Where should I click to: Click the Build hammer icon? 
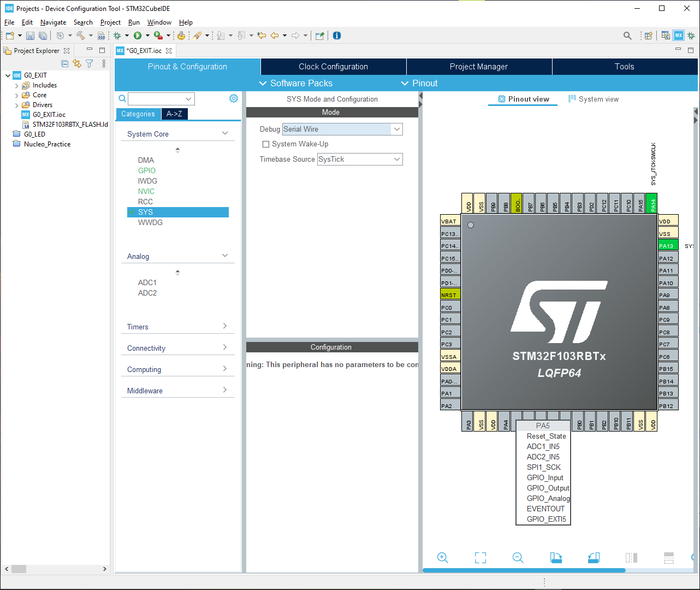(x=80, y=36)
